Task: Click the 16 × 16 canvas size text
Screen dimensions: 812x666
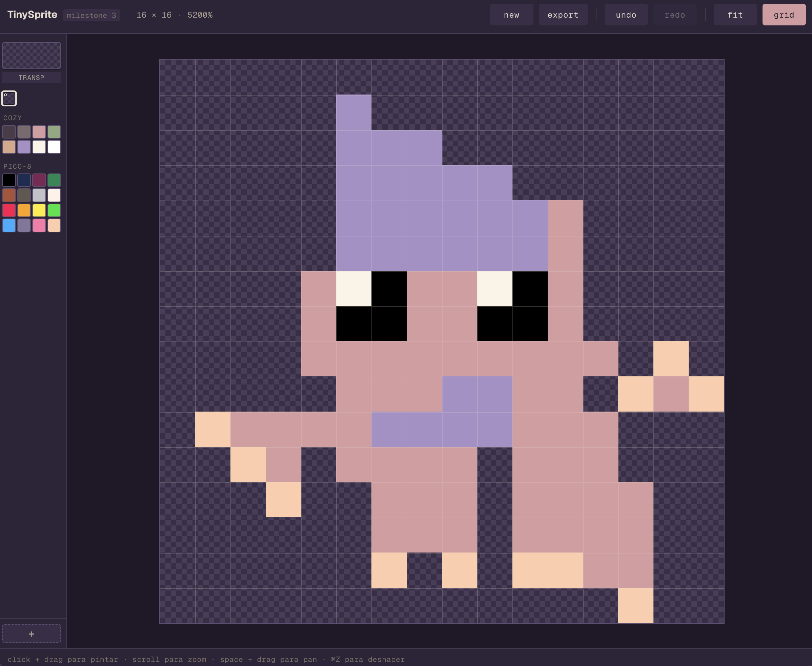Action: tap(154, 15)
